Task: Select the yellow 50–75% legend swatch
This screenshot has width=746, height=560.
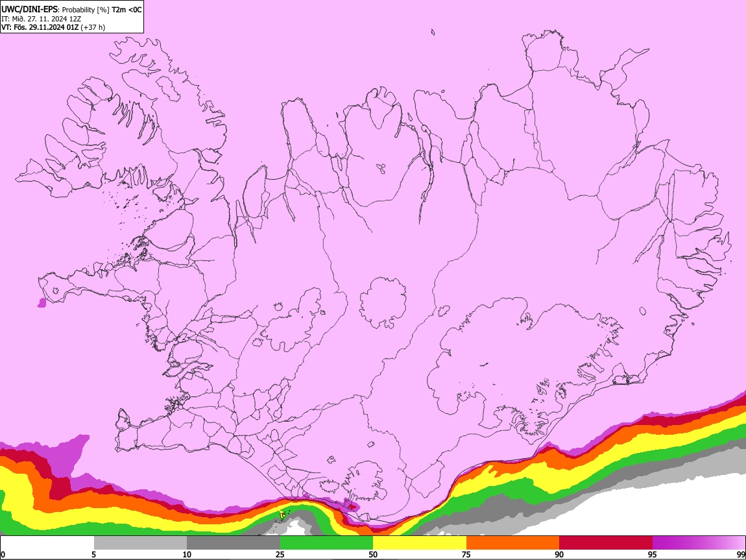Action: click(x=420, y=543)
